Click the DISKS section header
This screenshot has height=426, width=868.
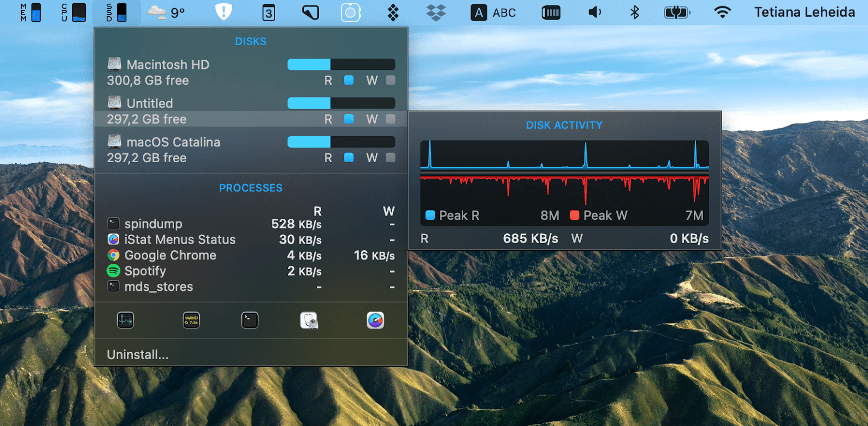(x=251, y=41)
